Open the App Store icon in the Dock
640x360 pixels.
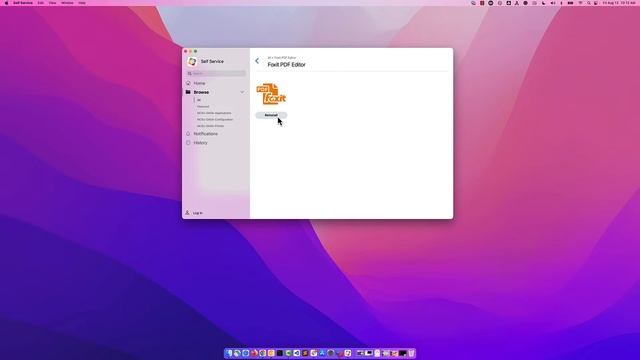point(322,353)
